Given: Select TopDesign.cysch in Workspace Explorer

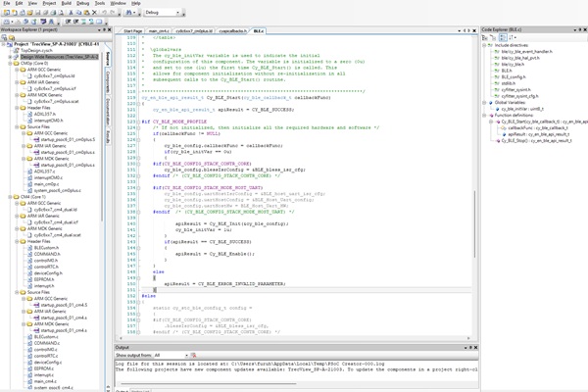Looking at the screenshot, I should pyautogui.click(x=36, y=50).
